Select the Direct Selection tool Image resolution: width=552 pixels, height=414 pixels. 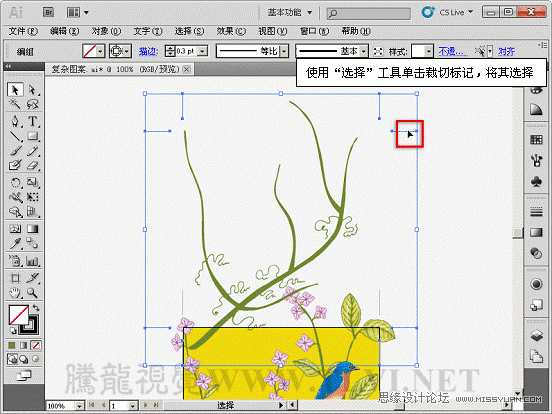point(32,90)
